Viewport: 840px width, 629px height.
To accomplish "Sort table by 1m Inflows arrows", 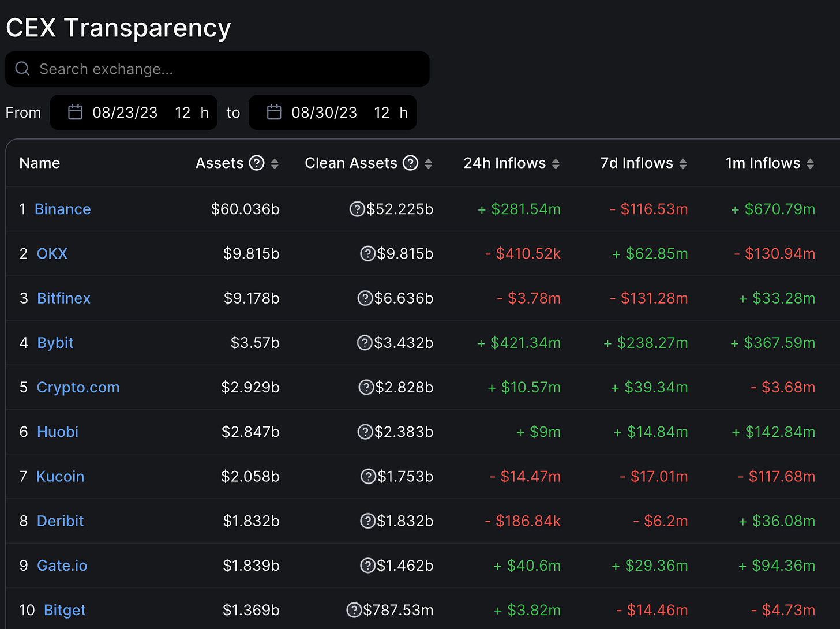I will pyautogui.click(x=810, y=164).
